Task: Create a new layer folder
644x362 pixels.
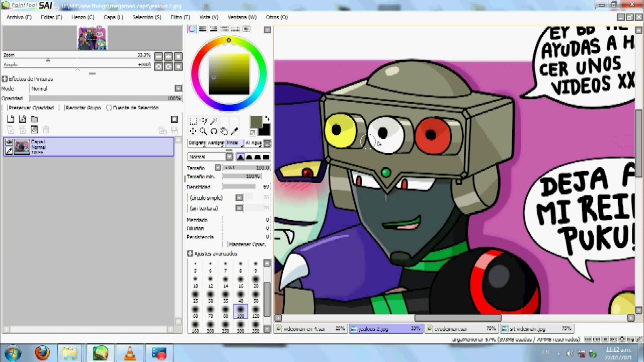Action: [x=34, y=119]
